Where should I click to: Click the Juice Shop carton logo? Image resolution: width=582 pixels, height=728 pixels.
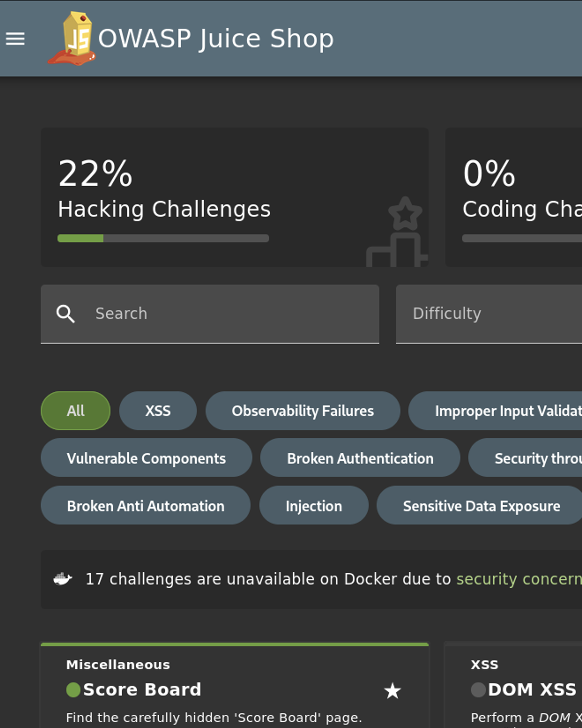tap(73, 39)
